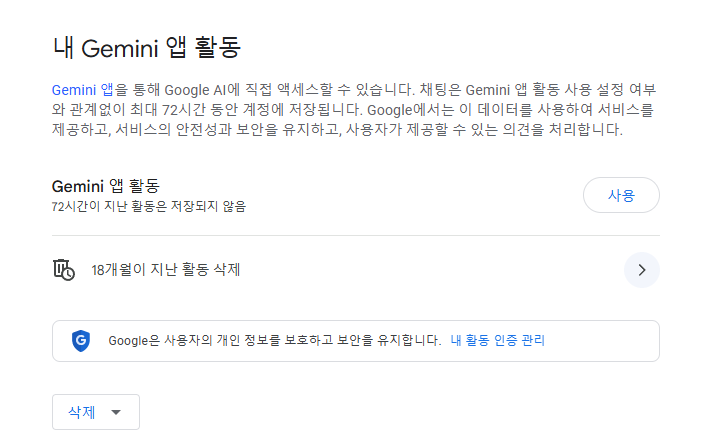
Task: Open auto-delete settings with the right chevron
Action: click(642, 270)
